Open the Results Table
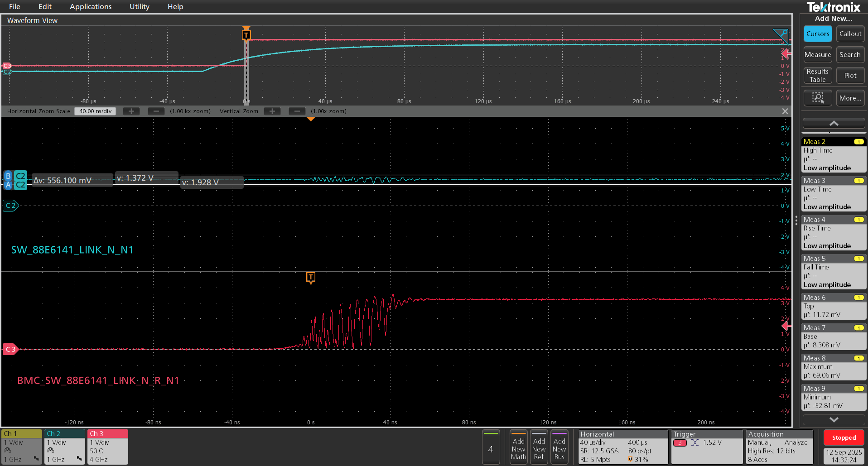Image resolution: width=868 pixels, height=466 pixels. pyautogui.click(x=818, y=76)
